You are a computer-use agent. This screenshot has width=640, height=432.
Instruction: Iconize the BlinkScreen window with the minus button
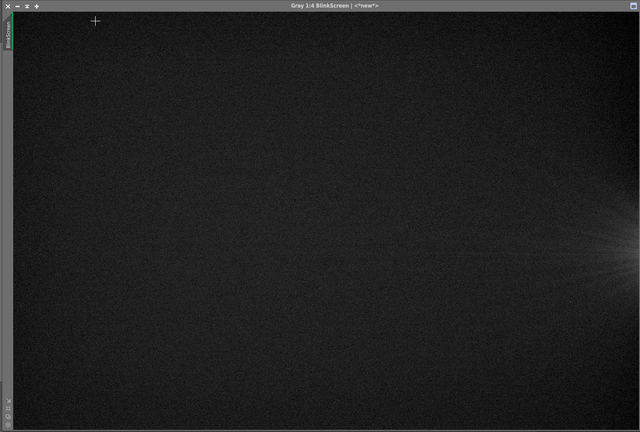coord(18,6)
